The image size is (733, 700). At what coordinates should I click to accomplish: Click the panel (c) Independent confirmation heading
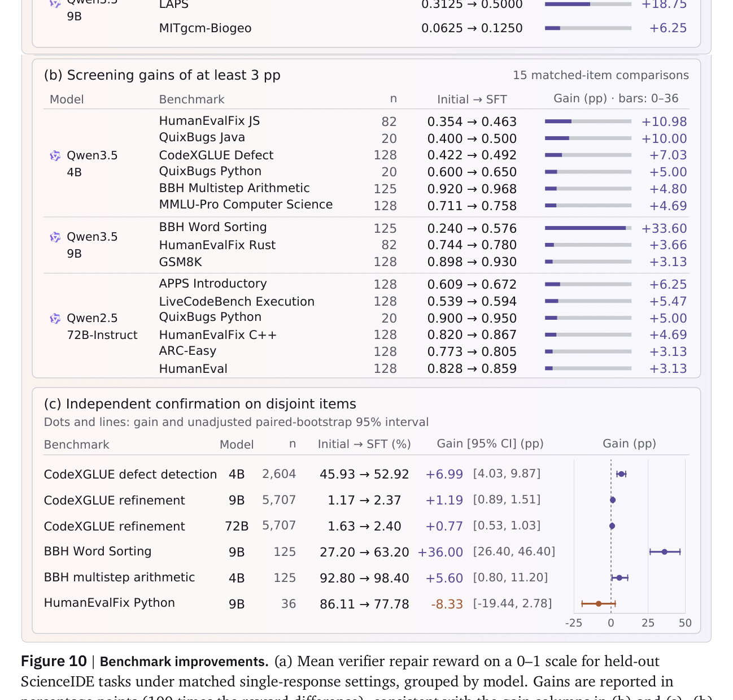[x=200, y=404]
